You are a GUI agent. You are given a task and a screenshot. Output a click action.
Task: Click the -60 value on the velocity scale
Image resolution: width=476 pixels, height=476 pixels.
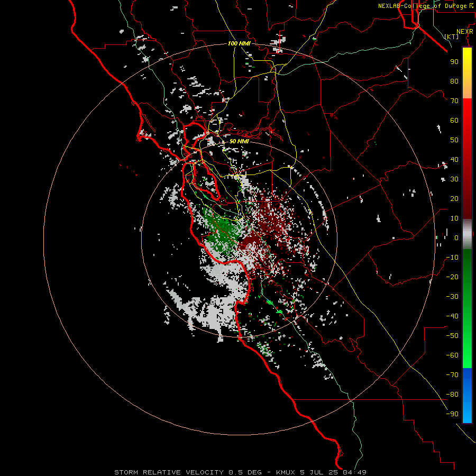click(x=452, y=355)
